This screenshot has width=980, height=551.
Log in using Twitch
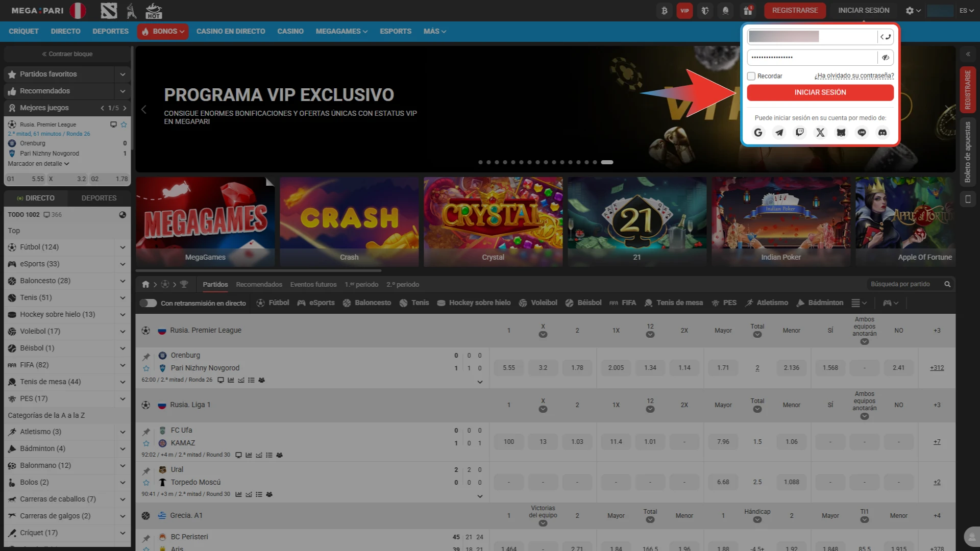tap(800, 133)
